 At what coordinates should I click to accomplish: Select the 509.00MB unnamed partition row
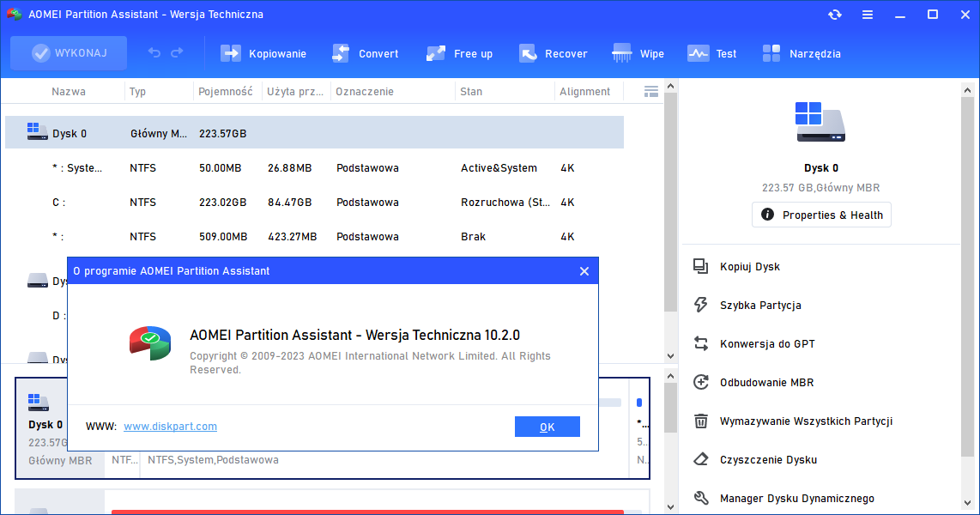click(314, 237)
